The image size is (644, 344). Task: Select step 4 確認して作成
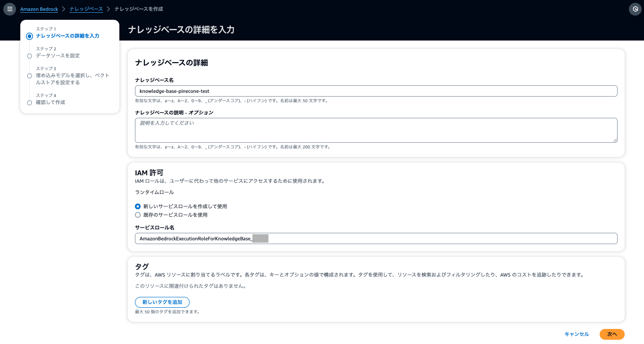[x=50, y=102]
